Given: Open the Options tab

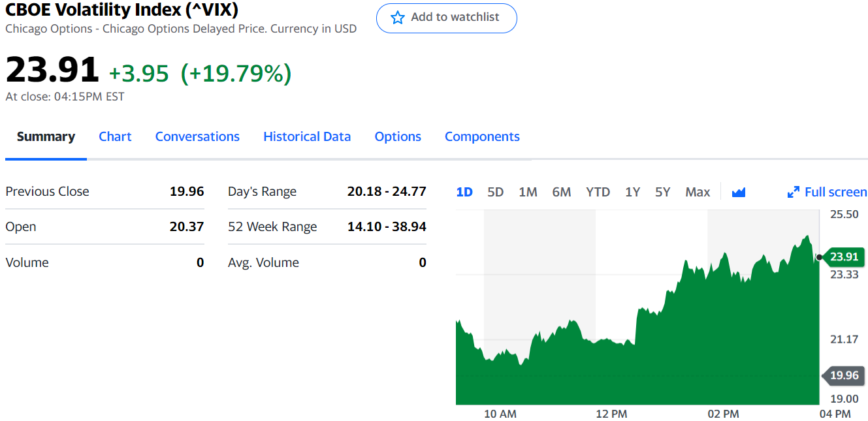Looking at the screenshot, I should [x=398, y=136].
